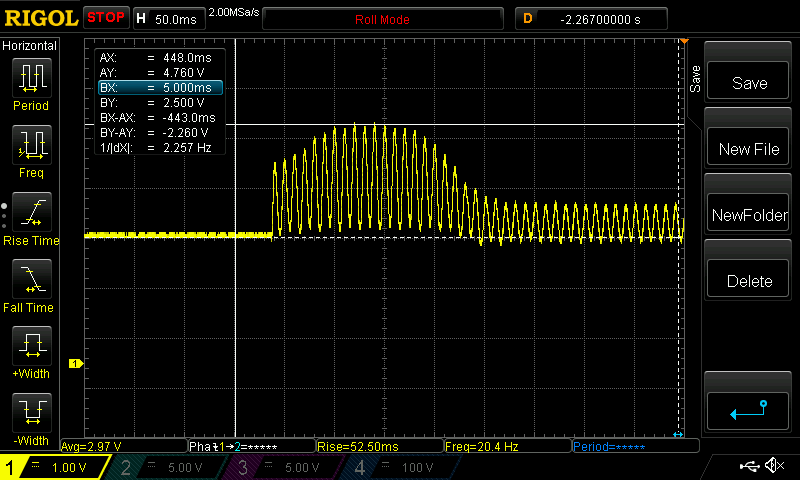Add the -Width measurement
This screenshot has height=480, width=800.
point(30,418)
